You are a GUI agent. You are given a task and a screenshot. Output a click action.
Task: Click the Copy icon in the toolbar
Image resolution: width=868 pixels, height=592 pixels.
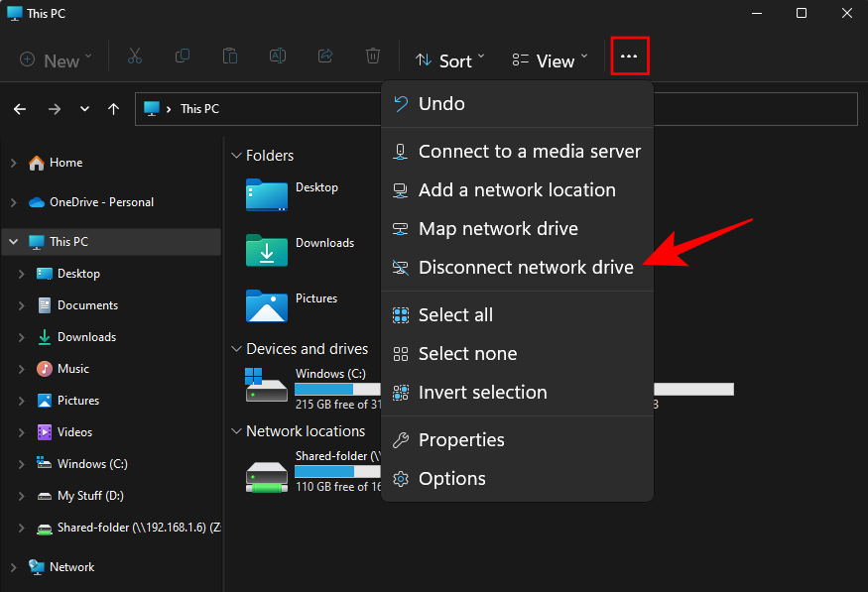(x=183, y=57)
